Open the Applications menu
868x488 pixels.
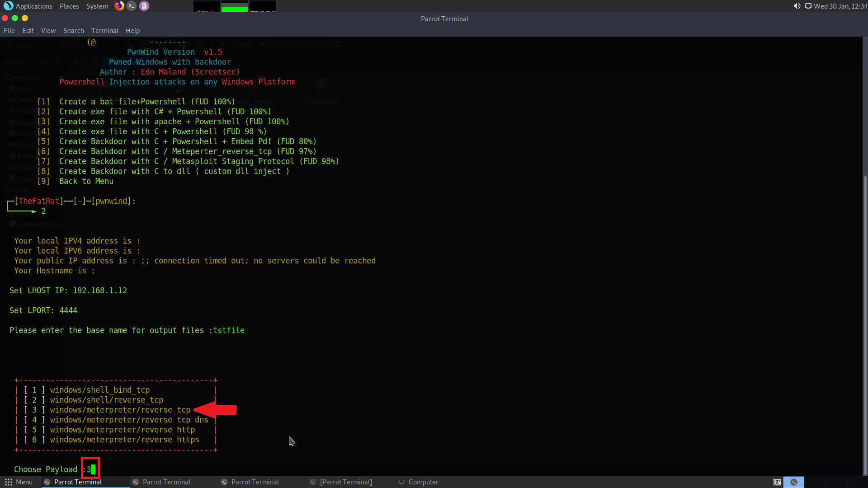click(34, 6)
